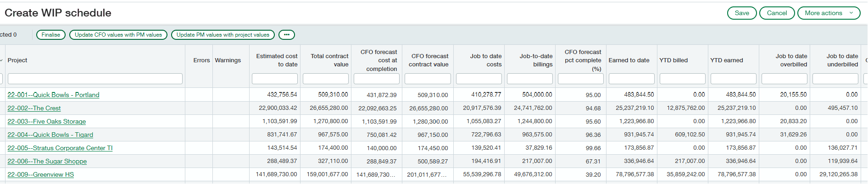Open project 22-001--Quick Bowls - Portland
Screen dimensions: 868x184
(53, 95)
